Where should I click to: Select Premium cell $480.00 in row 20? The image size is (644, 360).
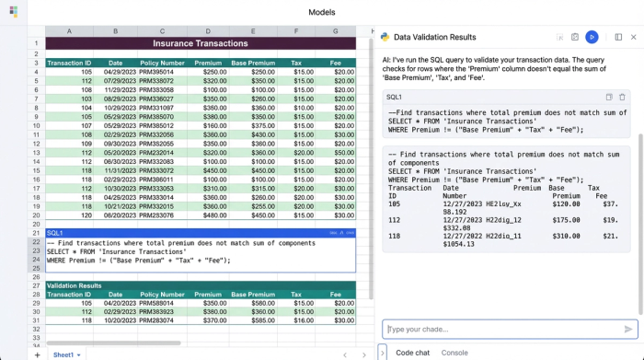point(208,215)
